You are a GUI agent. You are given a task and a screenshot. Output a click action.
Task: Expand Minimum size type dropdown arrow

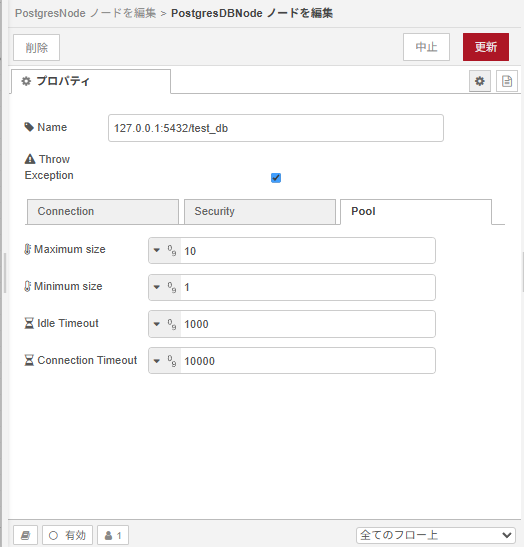pos(157,287)
